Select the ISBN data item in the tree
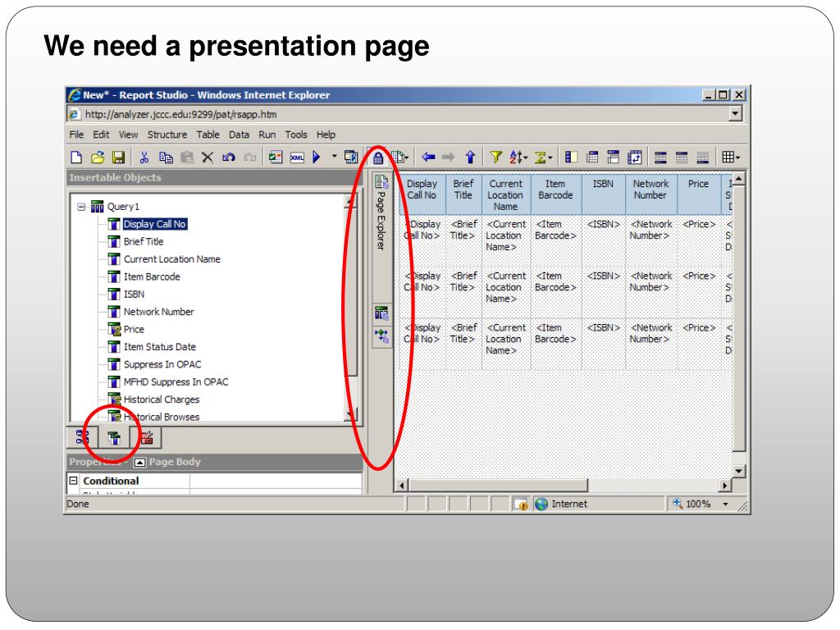This screenshot has height=630, width=840. [x=134, y=294]
